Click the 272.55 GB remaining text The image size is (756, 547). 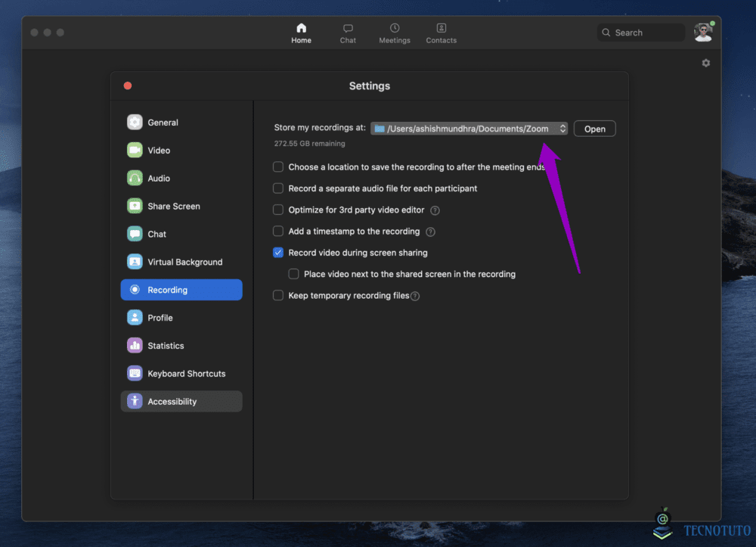point(309,144)
